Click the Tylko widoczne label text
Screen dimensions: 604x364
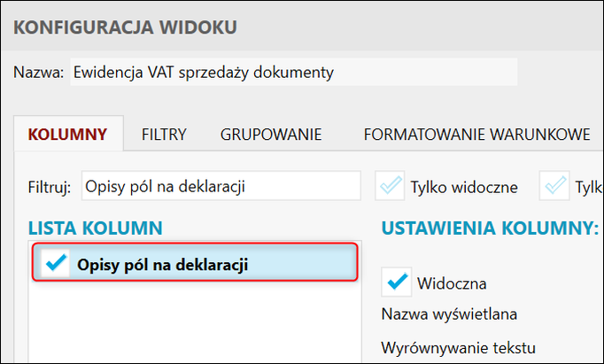pos(463,187)
